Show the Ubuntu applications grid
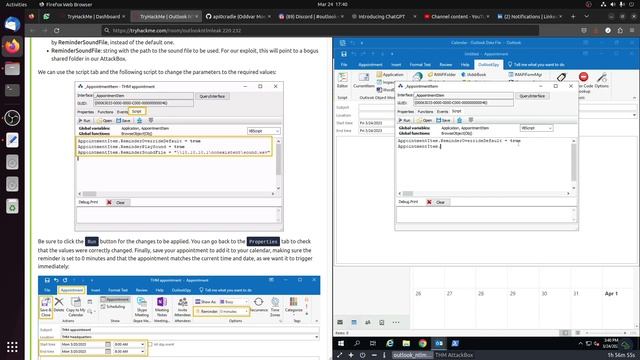This screenshot has width=640, height=360. coord(12,347)
